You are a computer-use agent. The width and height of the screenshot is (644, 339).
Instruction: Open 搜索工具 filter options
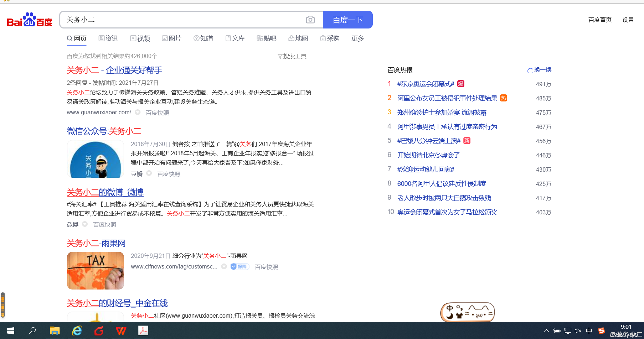tap(292, 56)
